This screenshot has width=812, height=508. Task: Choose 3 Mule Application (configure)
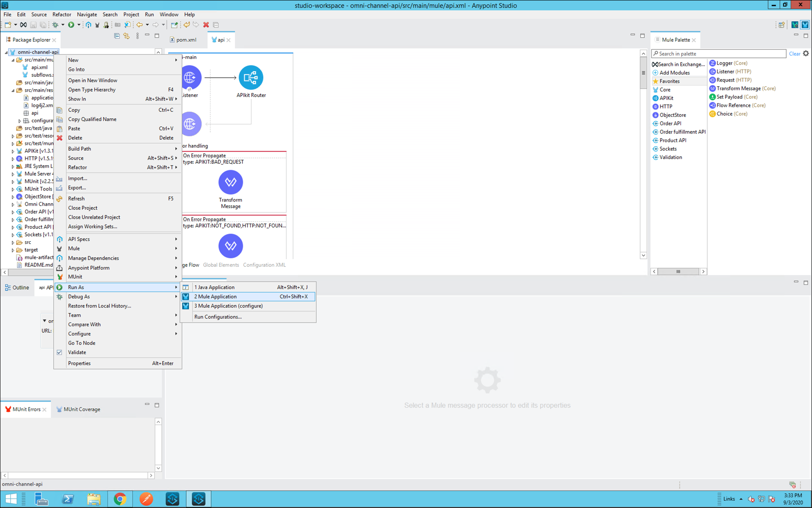[x=248, y=306]
